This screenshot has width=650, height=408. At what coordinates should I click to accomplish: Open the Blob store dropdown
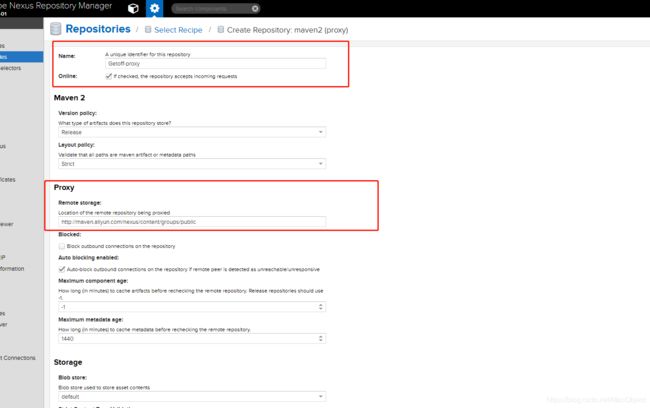point(192,396)
